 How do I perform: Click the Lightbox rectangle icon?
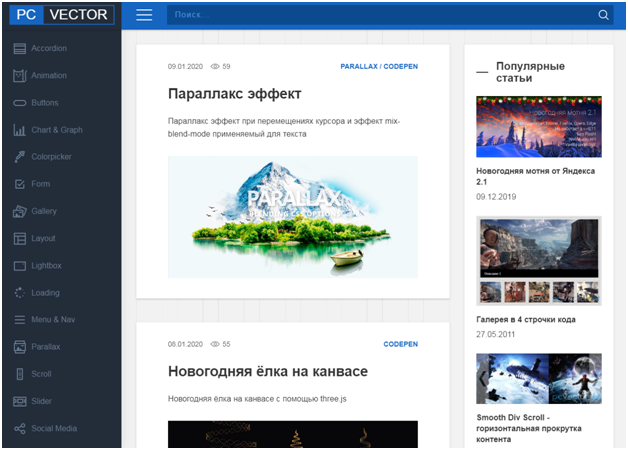19,266
